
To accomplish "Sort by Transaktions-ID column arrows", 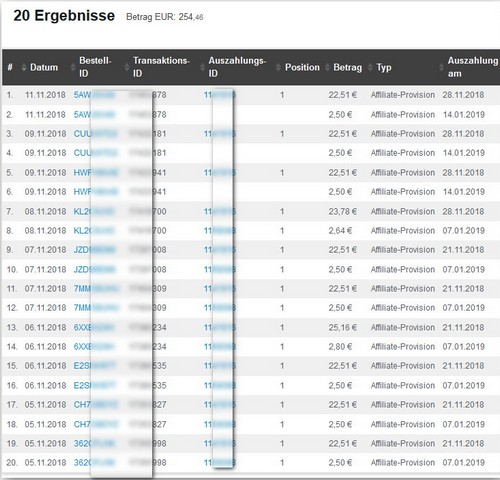I will [x=127, y=68].
